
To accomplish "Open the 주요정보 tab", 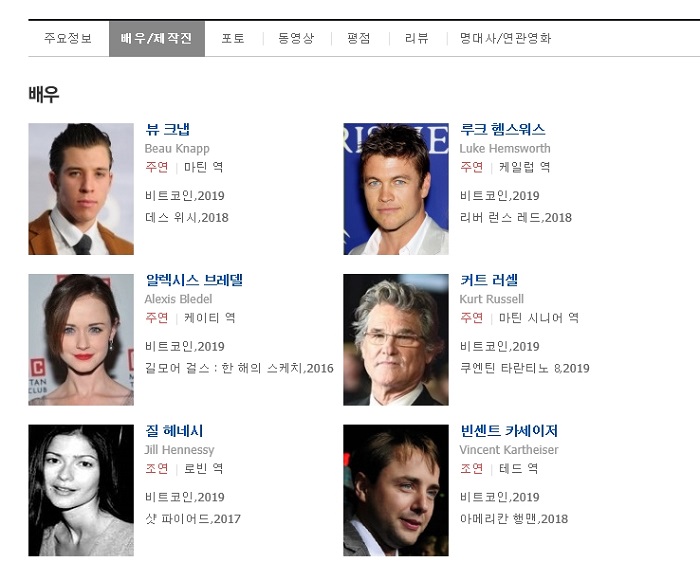I will [68, 38].
